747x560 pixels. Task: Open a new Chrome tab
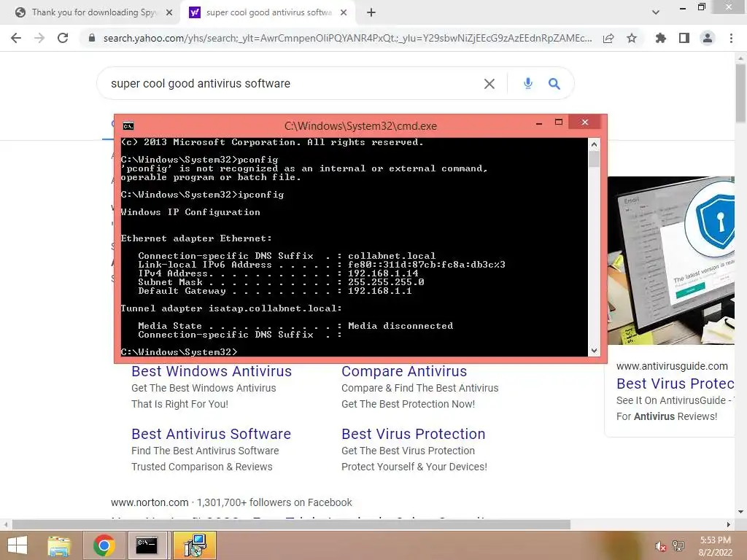click(371, 12)
